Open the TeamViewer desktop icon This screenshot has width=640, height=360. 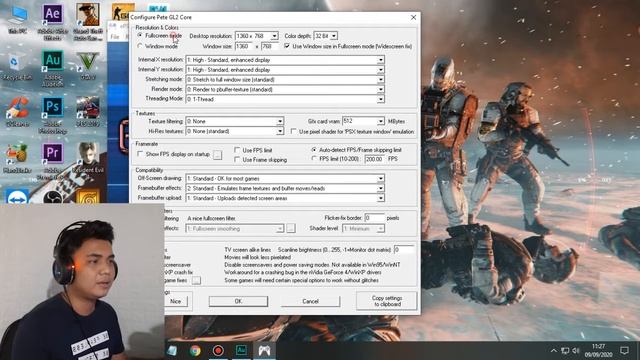(17, 196)
